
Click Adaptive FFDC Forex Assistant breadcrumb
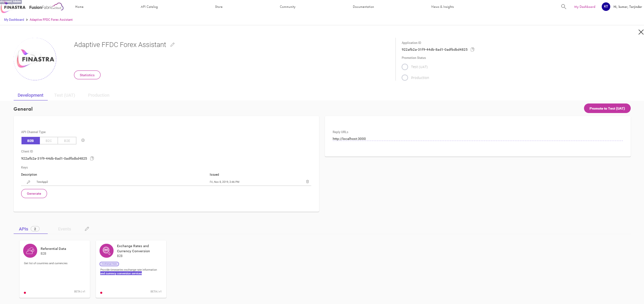pyautogui.click(x=51, y=20)
